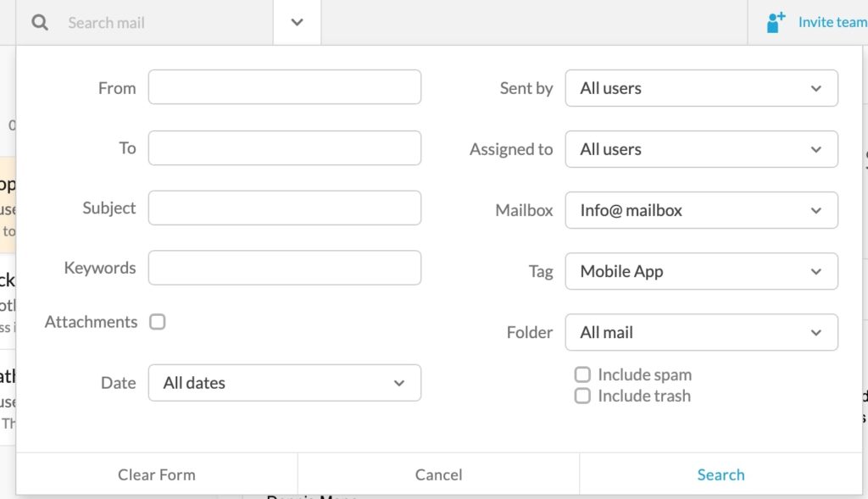Screen dimensions: 868x499
Task: Open the Sent by dropdown
Action: pyautogui.click(x=701, y=88)
